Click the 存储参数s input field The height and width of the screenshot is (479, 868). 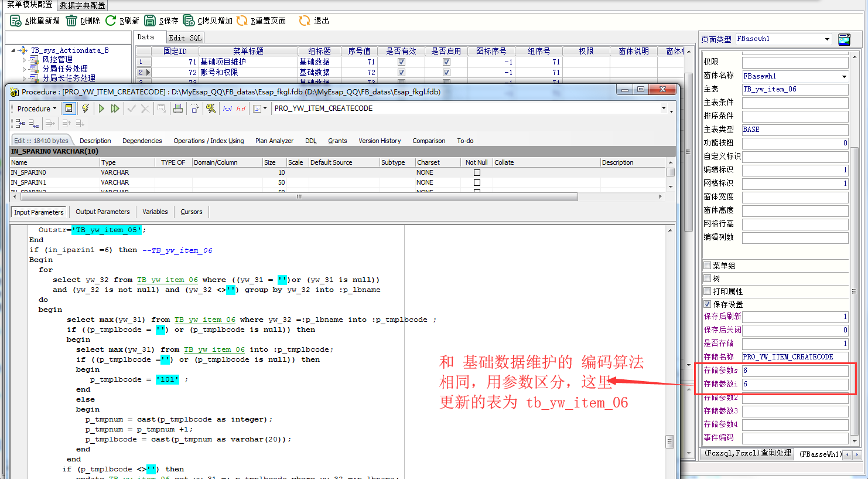click(795, 371)
